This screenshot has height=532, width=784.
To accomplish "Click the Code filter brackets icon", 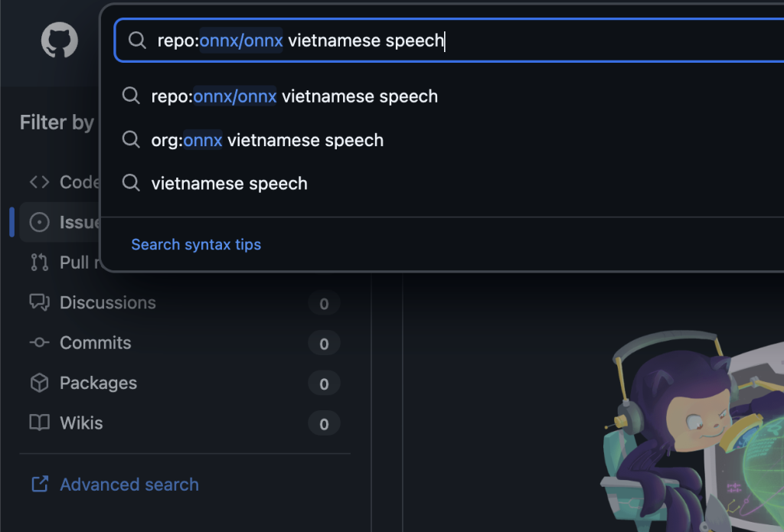I will click(x=39, y=182).
